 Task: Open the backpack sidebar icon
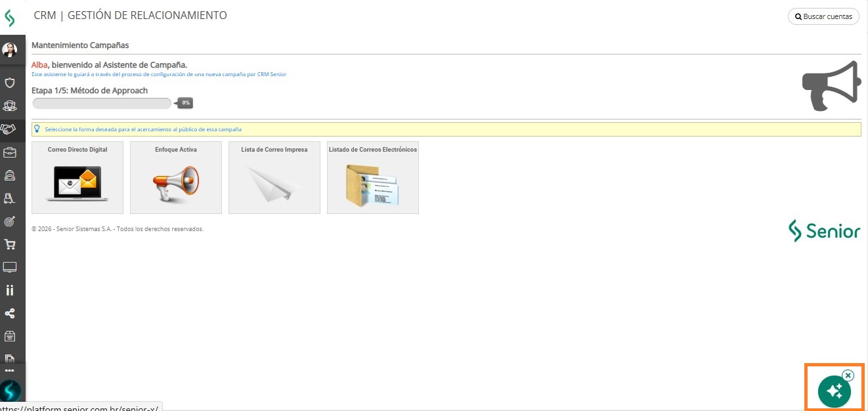[x=10, y=175]
